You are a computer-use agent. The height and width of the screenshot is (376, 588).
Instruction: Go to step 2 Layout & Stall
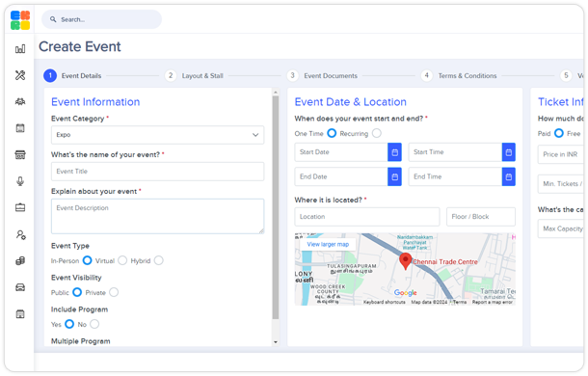pos(195,76)
